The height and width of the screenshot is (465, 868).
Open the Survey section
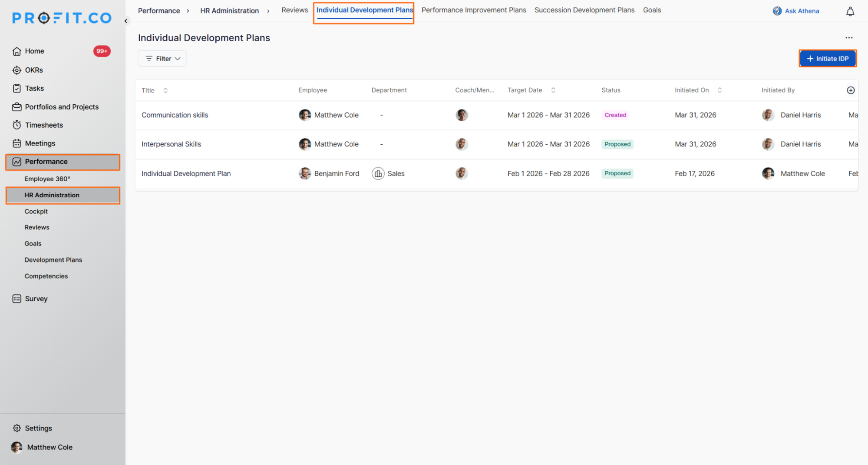pos(36,299)
